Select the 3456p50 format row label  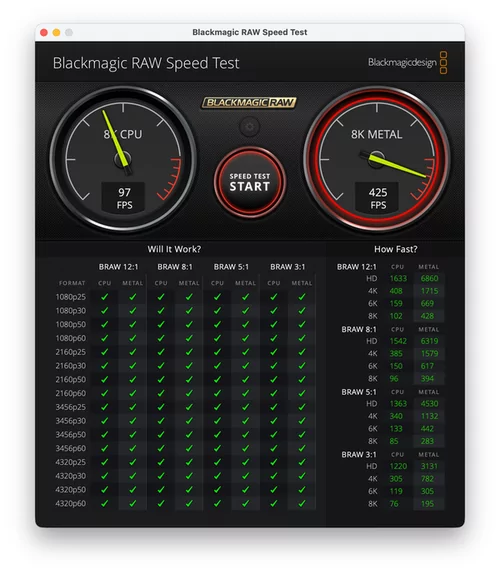(71, 435)
